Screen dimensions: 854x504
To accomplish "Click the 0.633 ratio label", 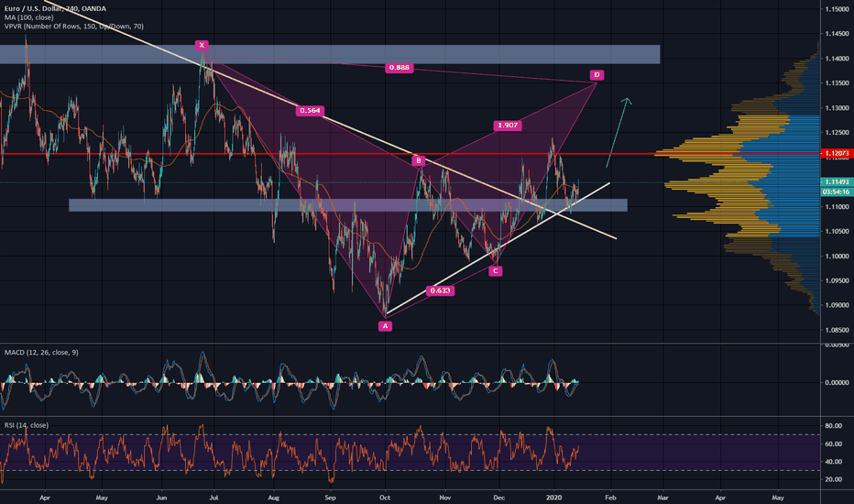I will 440,290.
